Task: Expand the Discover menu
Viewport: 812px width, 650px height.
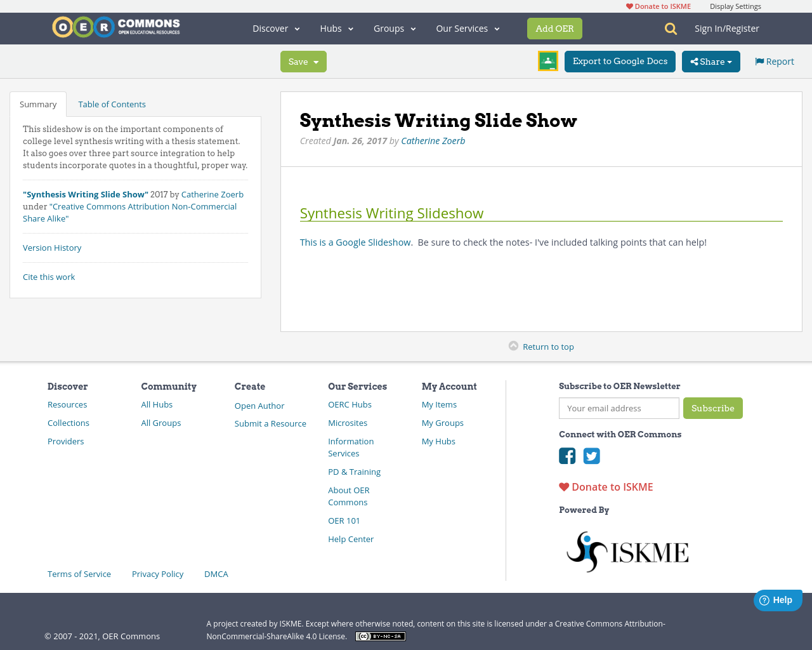Action: point(275,28)
